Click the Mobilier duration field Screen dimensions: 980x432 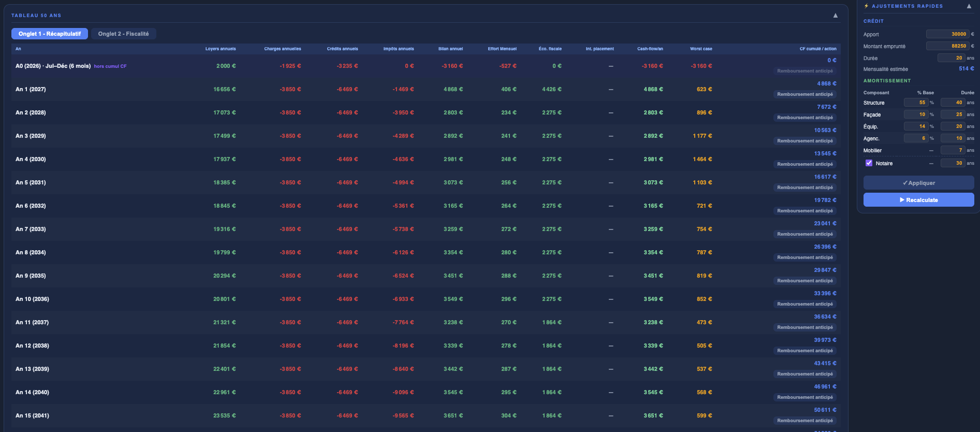(x=953, y=150)
